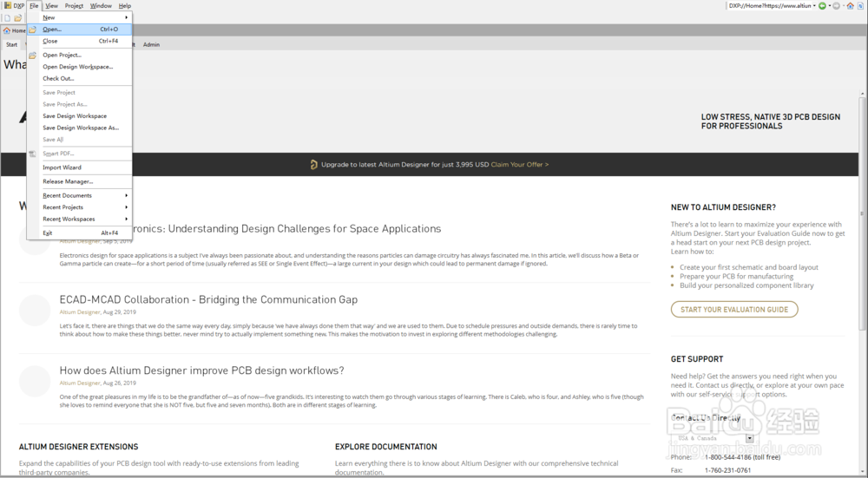The image size is (868, 478).
Task: Open the DXP system menu
Action: (x=14, y=5)
